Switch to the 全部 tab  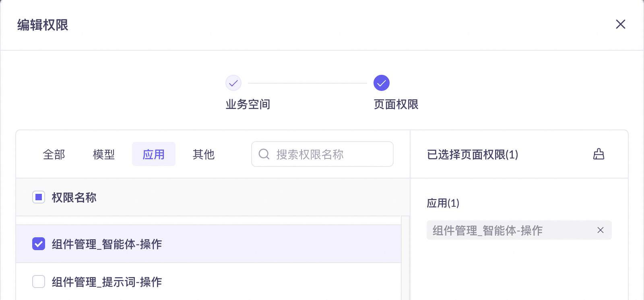pos(54,154)
